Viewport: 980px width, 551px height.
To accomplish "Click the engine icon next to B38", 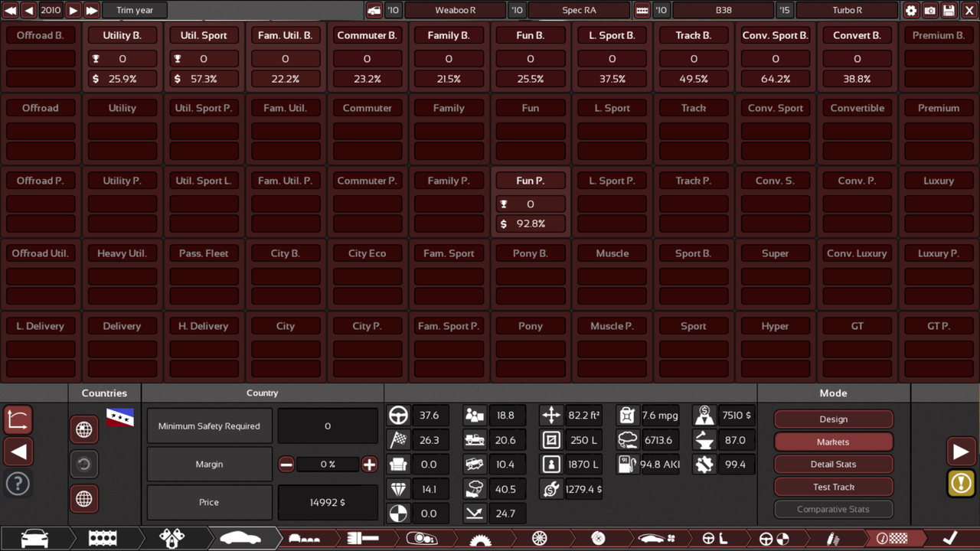I will [x=642, y=11].
